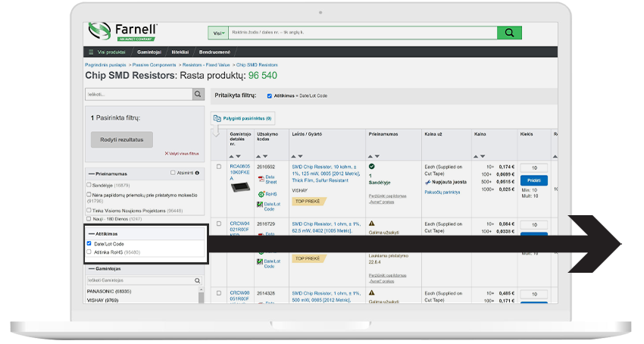Screen dimensions: 644x344
Task: Click the Rodyti rezultatus button
Action: [121, 139]
